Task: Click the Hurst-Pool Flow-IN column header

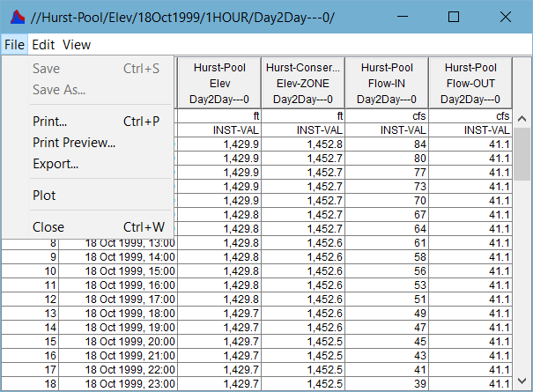Action: pyautogui.click(x=387, y=83)
